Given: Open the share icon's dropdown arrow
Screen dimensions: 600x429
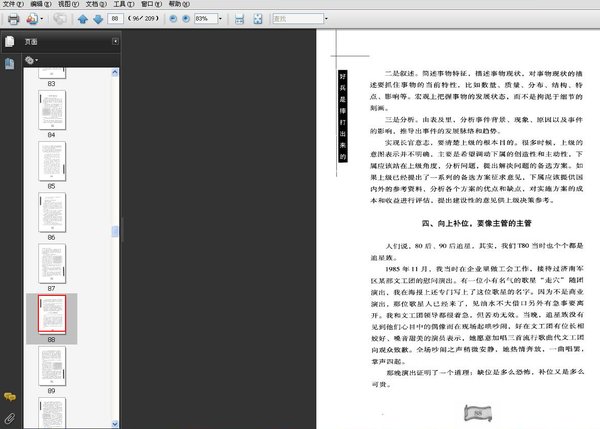Looking at the screenshot, I should coord(41,19).
